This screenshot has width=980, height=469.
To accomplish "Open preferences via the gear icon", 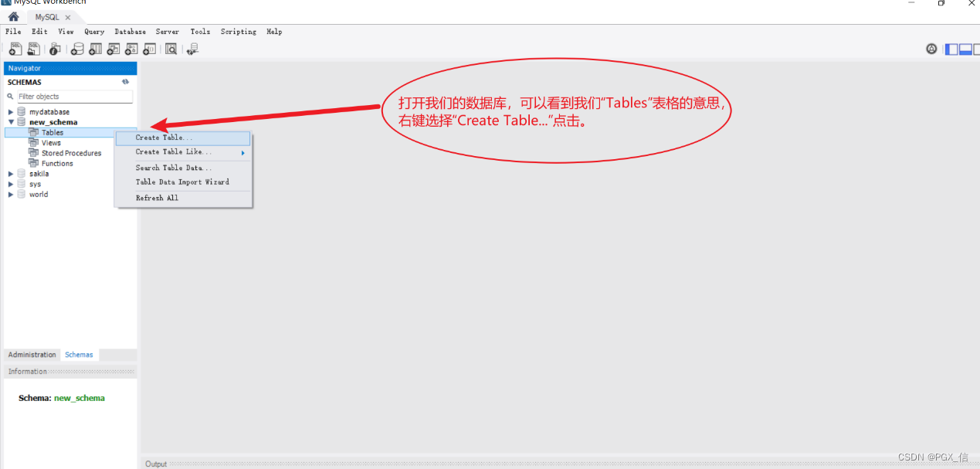I will (932, 49).
